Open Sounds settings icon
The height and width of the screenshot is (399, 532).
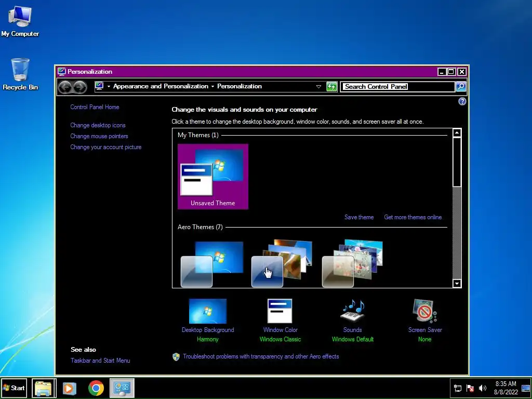pyautogui.click(x=353, y=311)
